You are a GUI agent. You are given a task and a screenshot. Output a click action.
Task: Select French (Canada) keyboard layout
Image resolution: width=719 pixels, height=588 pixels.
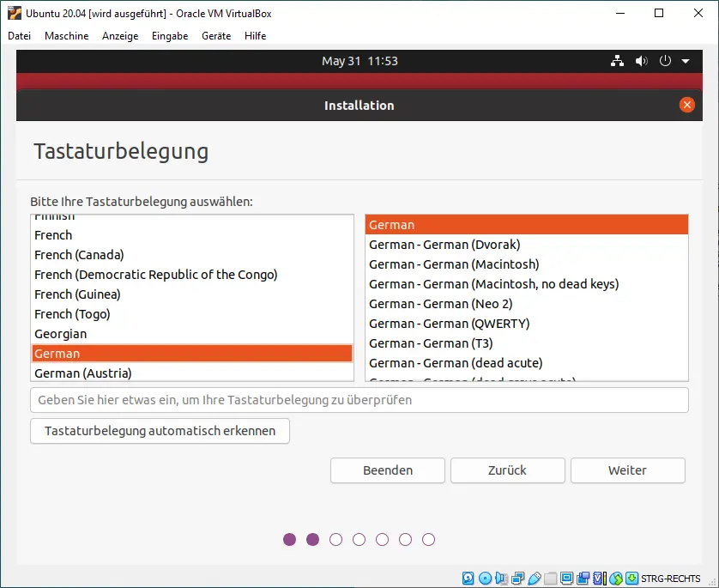[x=79, y=255]
